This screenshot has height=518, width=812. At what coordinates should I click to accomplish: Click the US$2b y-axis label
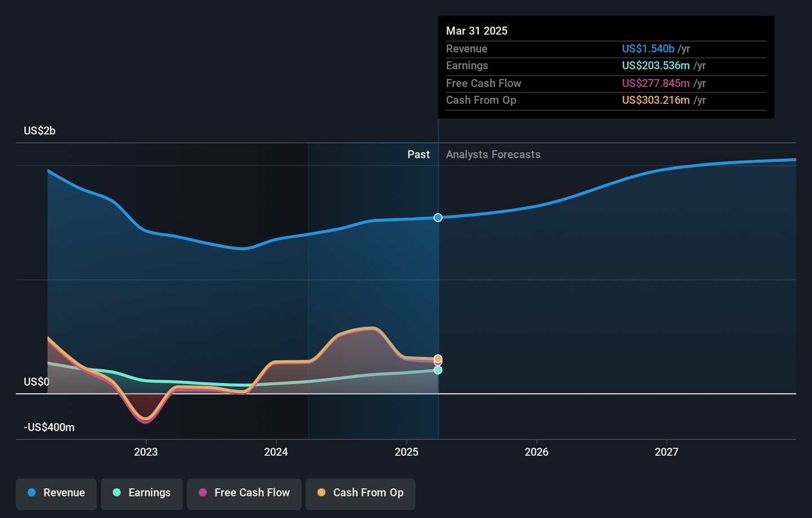coord(39,131)
